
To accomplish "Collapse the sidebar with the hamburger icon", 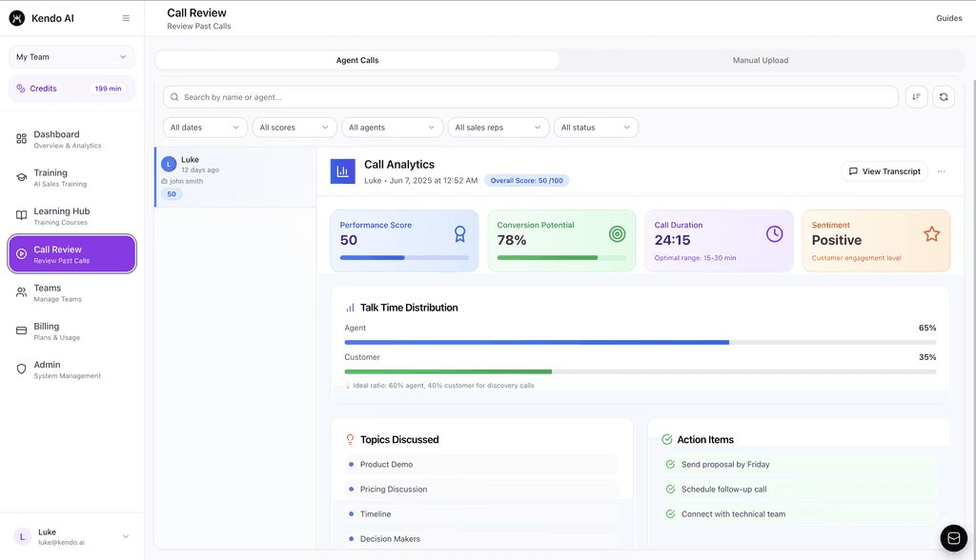I will (126, 17).
